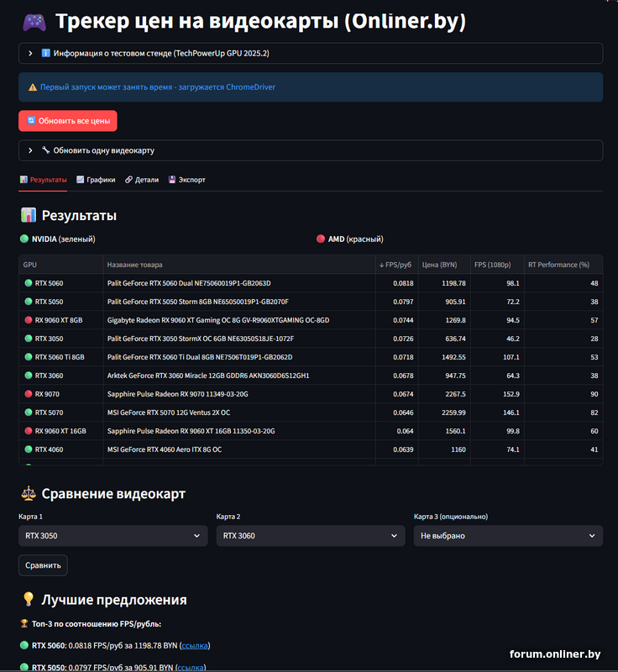The image size is (618, 672).
Task: Open the Карта 3 optional dropdown
Action: point(507,536)
